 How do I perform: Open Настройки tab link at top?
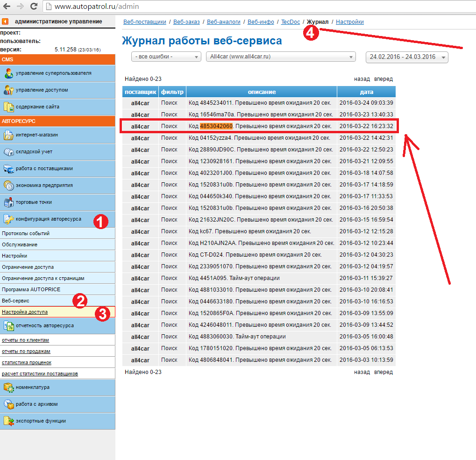point(350,22)
